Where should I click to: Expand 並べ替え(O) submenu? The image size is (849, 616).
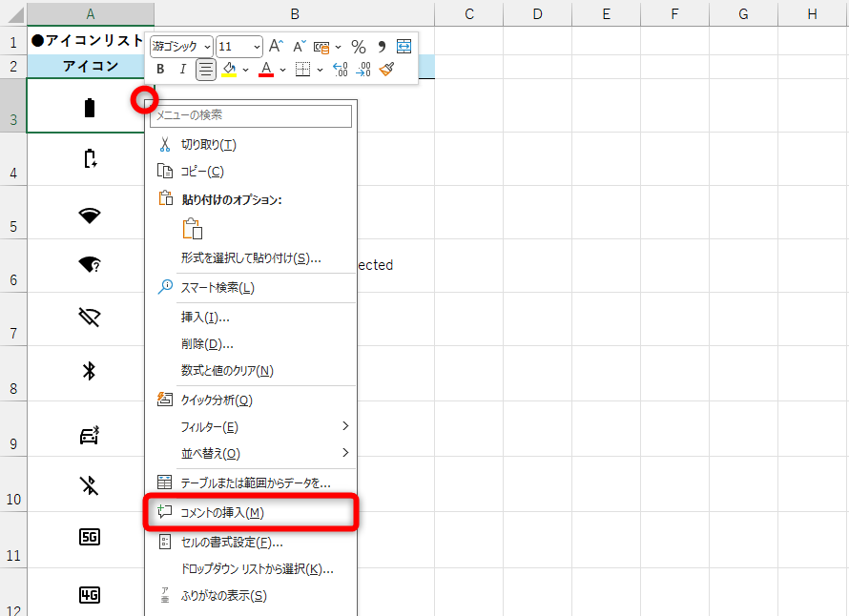pos(251,453)
